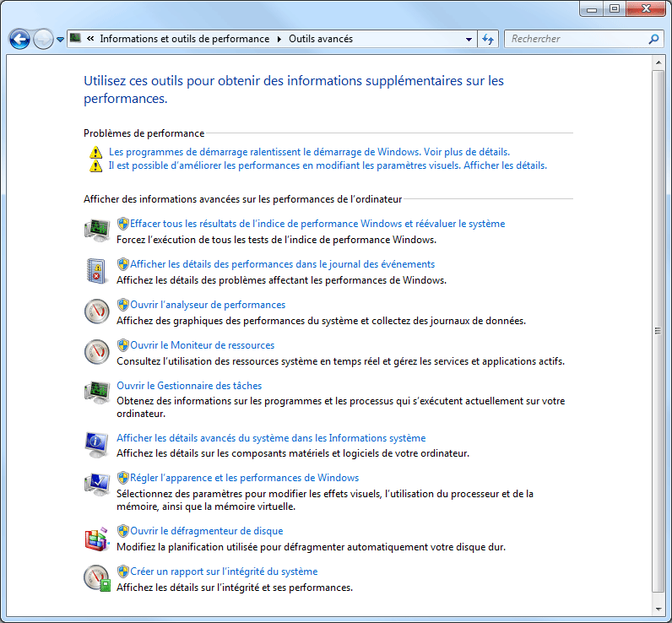Click shield icon beside rapport sur l'intégrité
Screen dimensions: 672x623
coord(123,572)
